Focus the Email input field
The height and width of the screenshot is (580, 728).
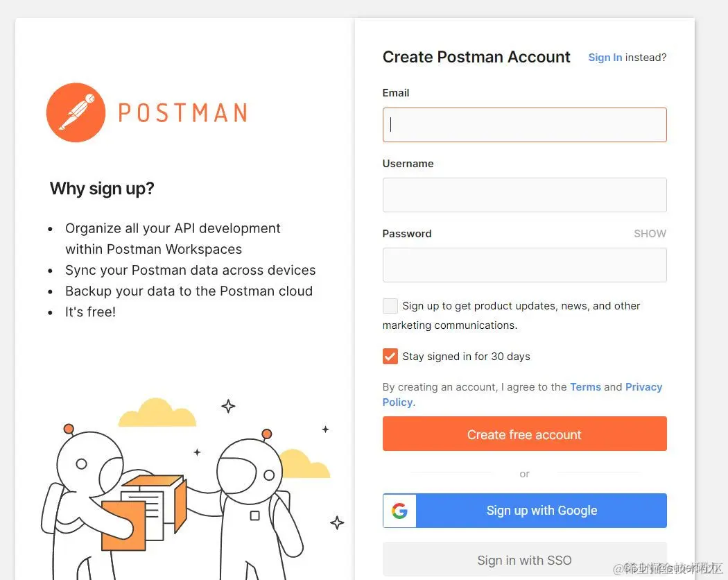(525, 125)
